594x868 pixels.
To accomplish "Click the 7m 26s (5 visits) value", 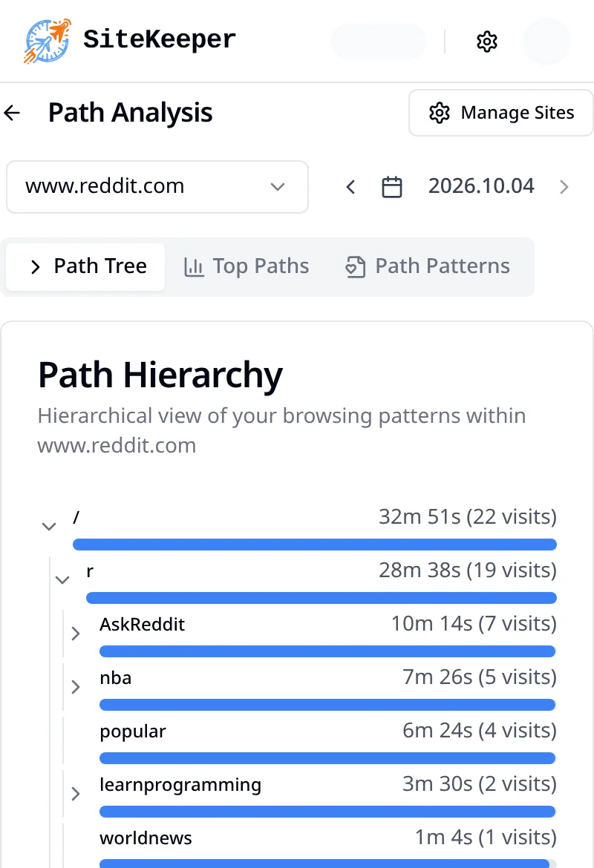I will (x=480, y=677).
